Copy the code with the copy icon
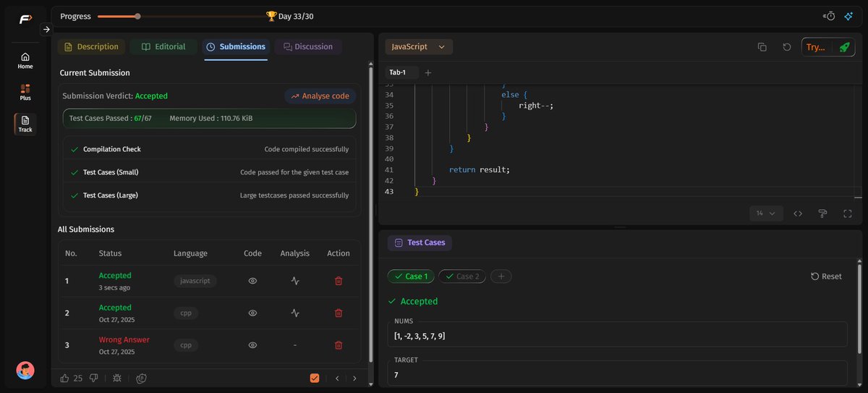This screenshot has height=393, width=868. (x=762, y=47)
